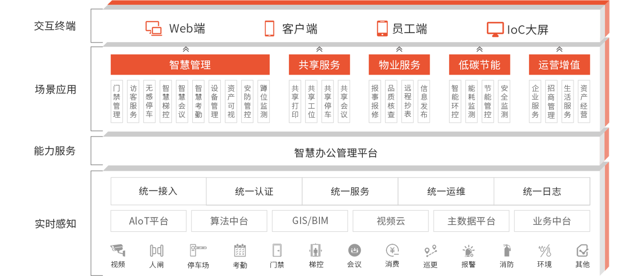Select the 资产经营 vertical item
This screenshot has width=644, height=276.
pos(584,101)
